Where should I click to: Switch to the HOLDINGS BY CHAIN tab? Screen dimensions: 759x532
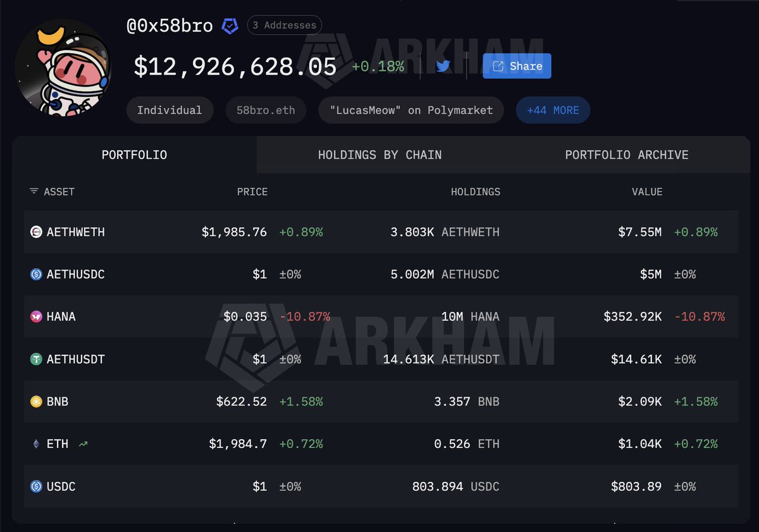pos(379,155)
